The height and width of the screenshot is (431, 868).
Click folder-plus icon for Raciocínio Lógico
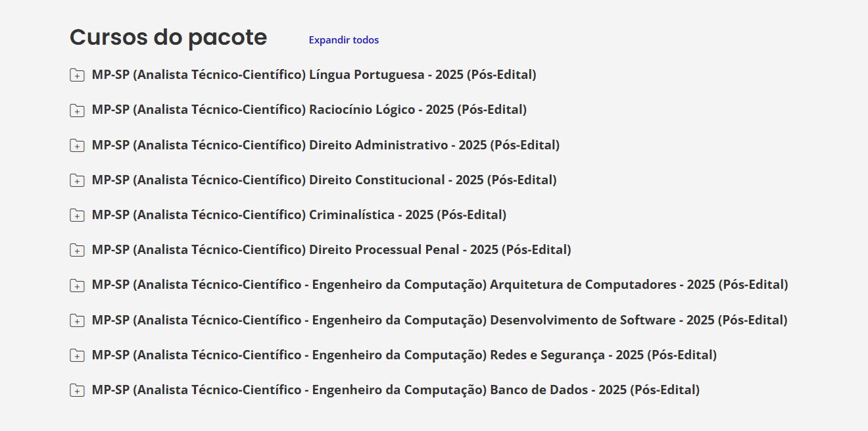(77, 111)
